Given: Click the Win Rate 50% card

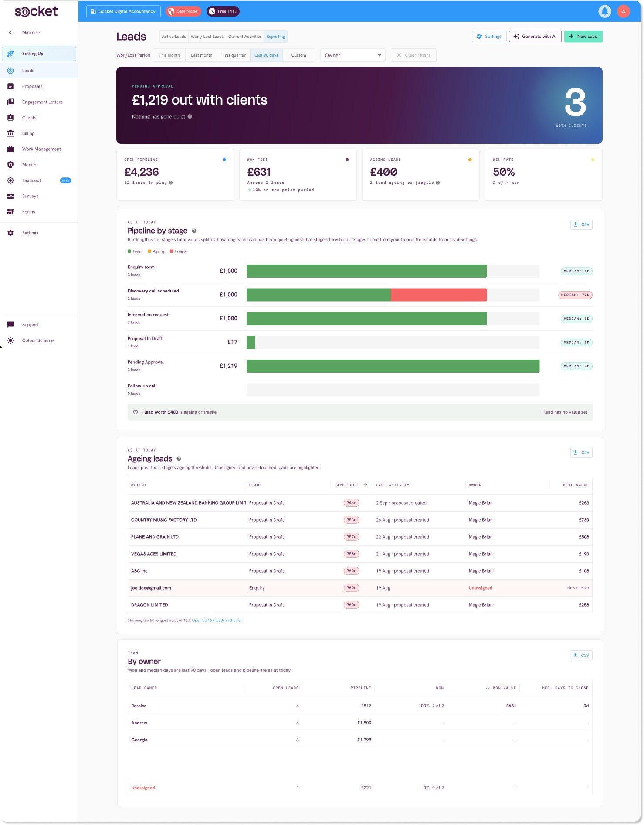Looking at the screenshot, I should (x=543, y=175).
